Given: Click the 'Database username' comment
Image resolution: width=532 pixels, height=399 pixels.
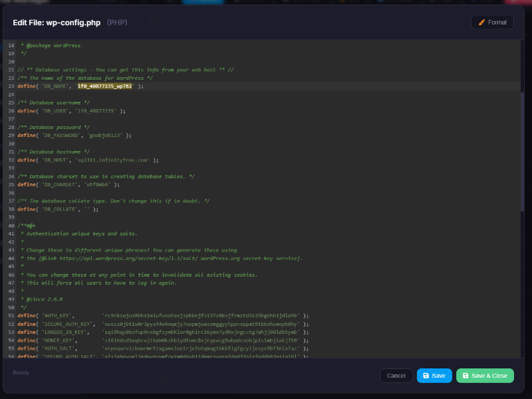Looking at the screenshot, I should 54,102.
